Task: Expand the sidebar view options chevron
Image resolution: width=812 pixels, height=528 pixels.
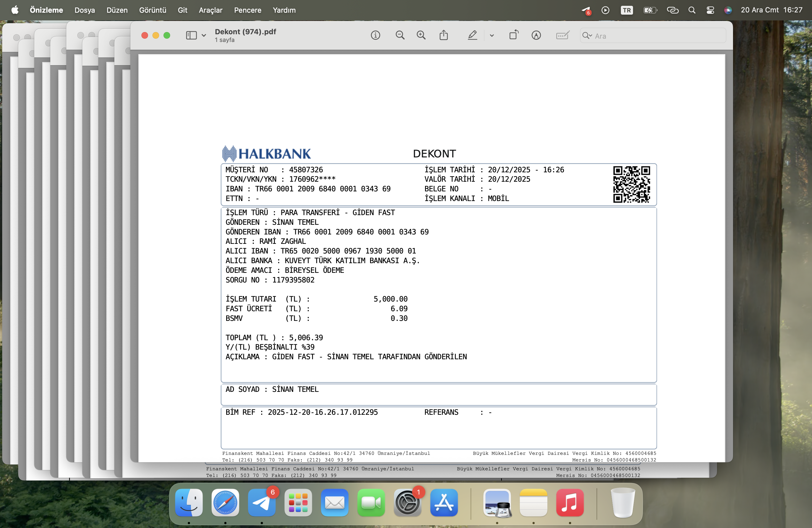Action: pos(204,35)
